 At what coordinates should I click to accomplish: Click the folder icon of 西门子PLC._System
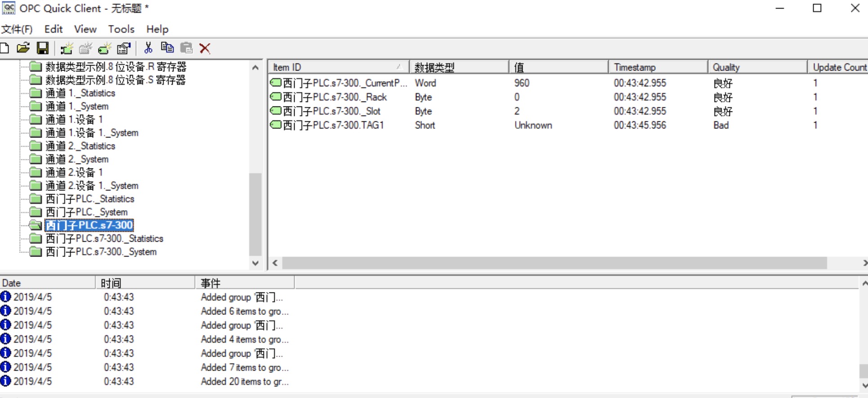36,212
